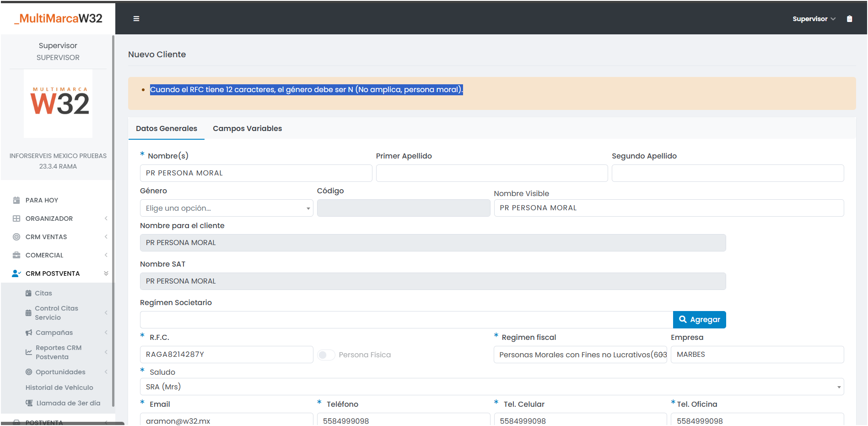Open Historial de Vehículo link
868x426 pixels.
pyautogui.click(x=59, y=388)
